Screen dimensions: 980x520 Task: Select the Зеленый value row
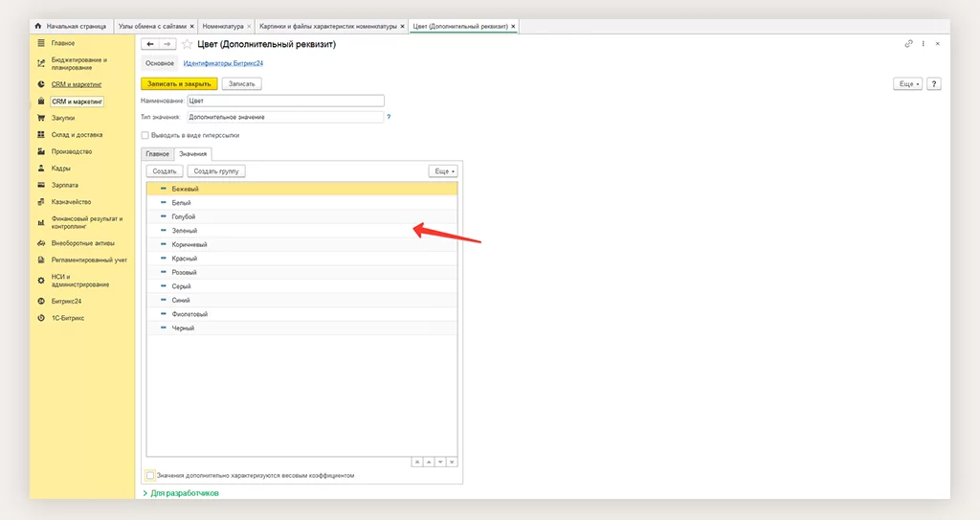pos(185,231)
